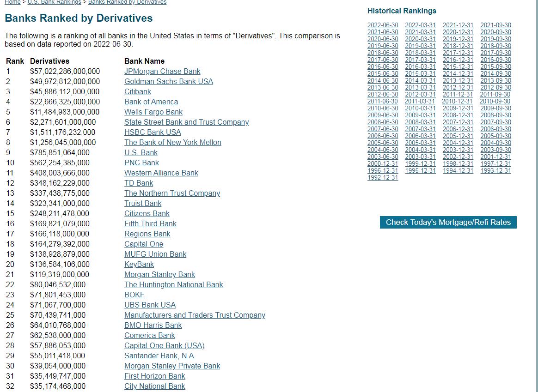
Task: Select MUFG Union Bank link
Action: point(155,254)
